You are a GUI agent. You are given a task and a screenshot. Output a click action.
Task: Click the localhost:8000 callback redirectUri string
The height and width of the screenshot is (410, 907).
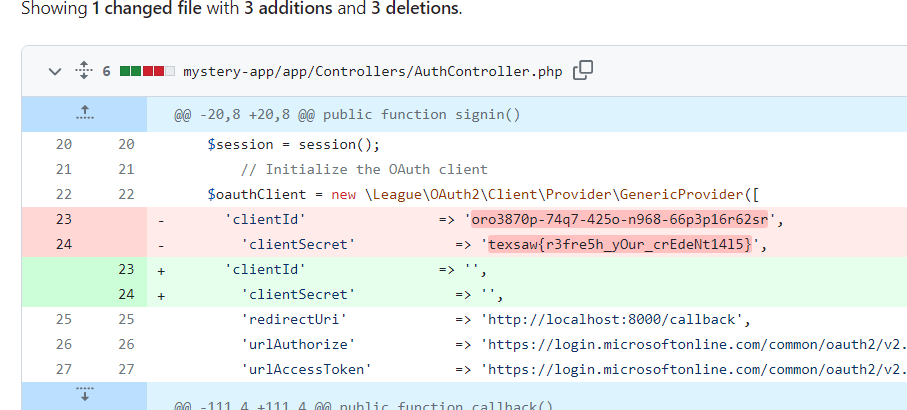tap(615, 319)
